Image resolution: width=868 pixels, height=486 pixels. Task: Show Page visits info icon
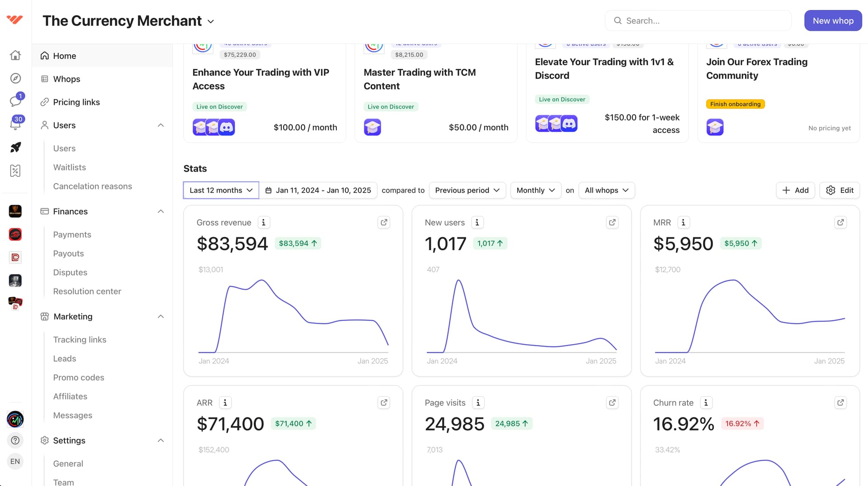tap(478, 402)
